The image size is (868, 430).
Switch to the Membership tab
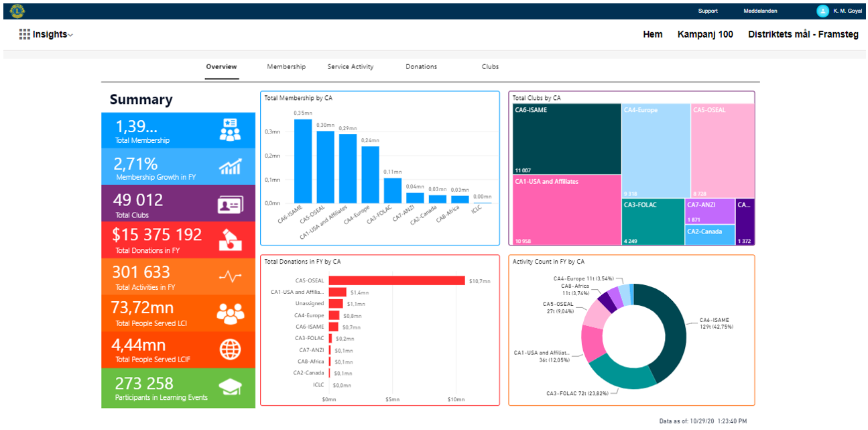(x=286, y=67)
